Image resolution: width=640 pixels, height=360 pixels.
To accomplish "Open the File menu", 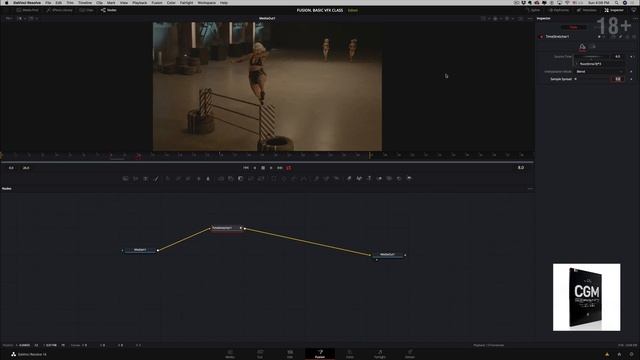I will click(x=48, y=2).
